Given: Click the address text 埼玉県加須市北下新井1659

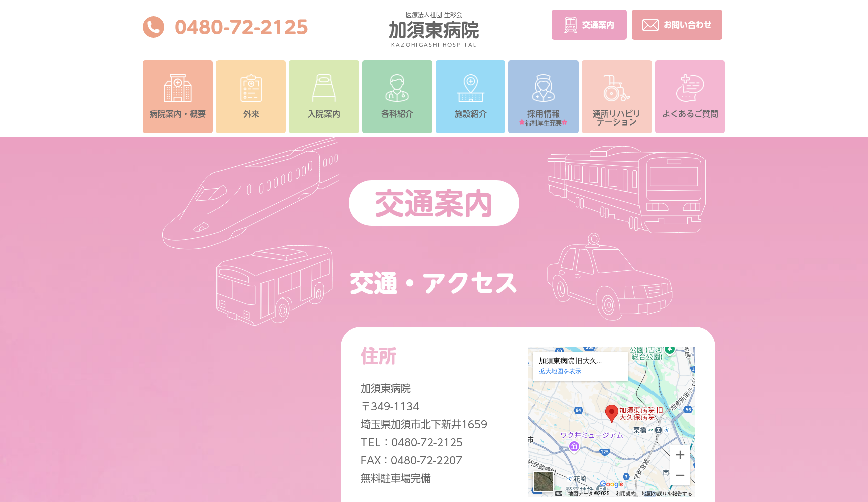Looking at the screenshot, I should pyautogui.click(x=424, y=424).
